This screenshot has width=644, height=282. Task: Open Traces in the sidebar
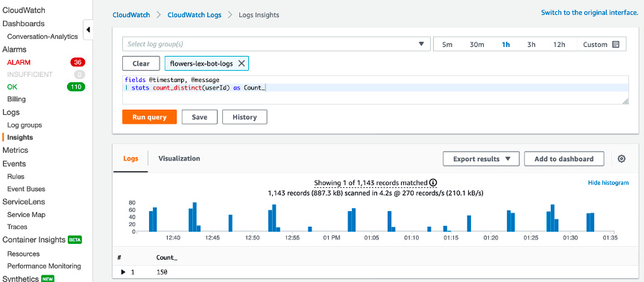pyautogui.click(x=17, y=227)
